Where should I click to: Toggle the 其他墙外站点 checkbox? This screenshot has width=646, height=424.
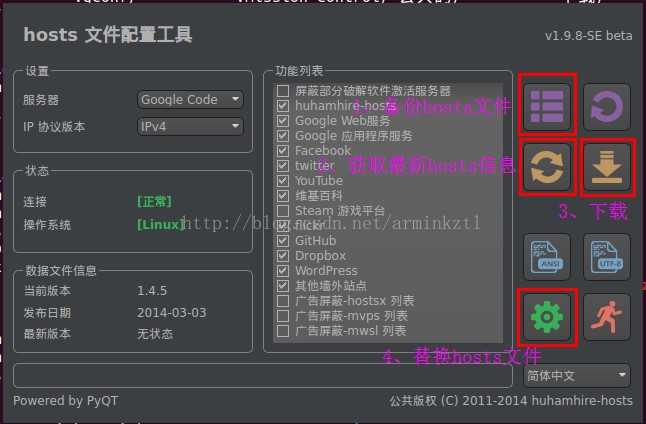coord(283,286)
